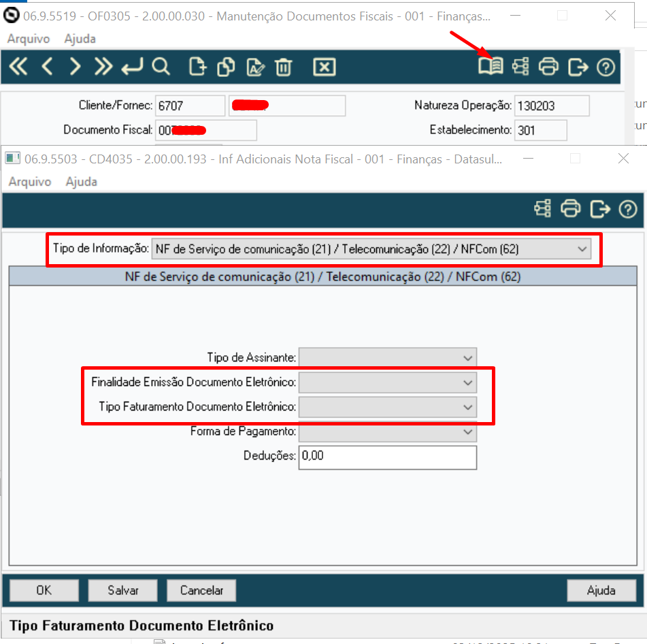This screenshot has width=647, height=644.
Task: Go to first record in OF0305 toolbar
Action: (18, 67)
